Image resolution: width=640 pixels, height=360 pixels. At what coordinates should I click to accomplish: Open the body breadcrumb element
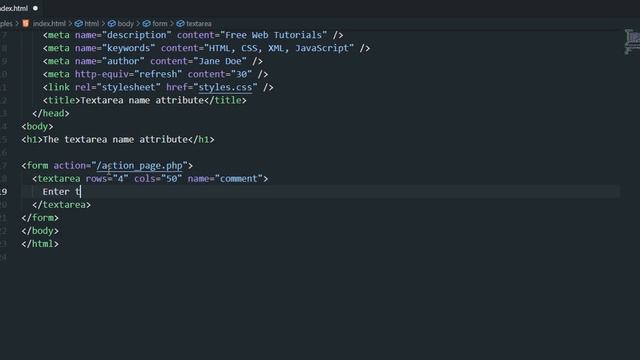[x=125, y=24]
